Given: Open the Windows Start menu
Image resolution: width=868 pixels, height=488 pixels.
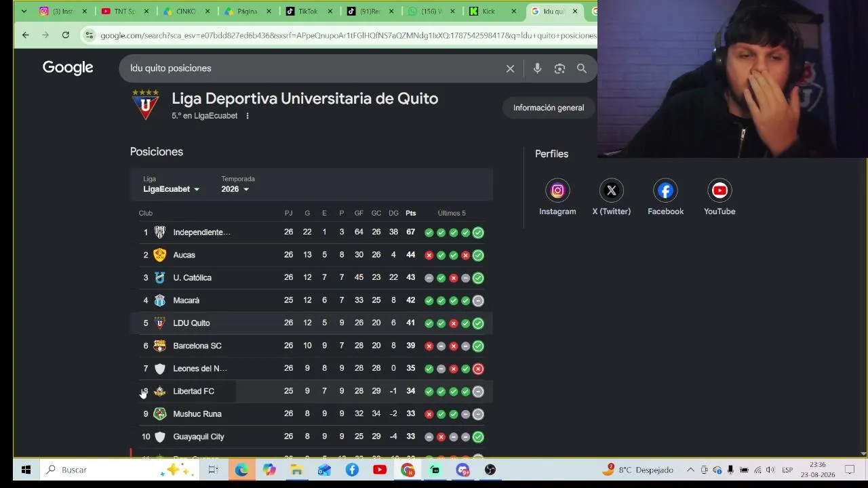Looking at the screenshot, I should click(26, 470).
